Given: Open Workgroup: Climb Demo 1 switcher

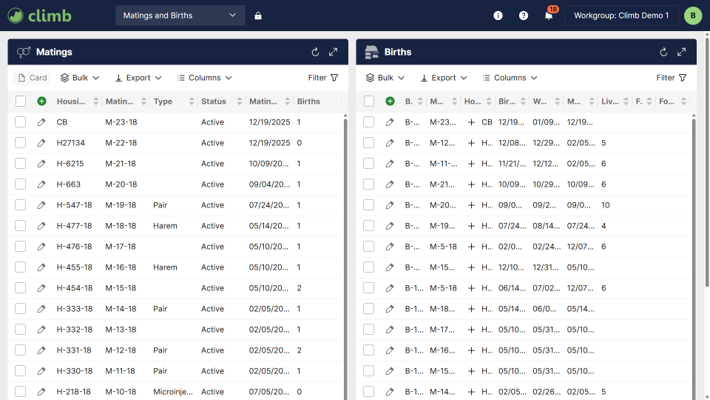Looking at the screenshot, I should (x=621, y=16).
